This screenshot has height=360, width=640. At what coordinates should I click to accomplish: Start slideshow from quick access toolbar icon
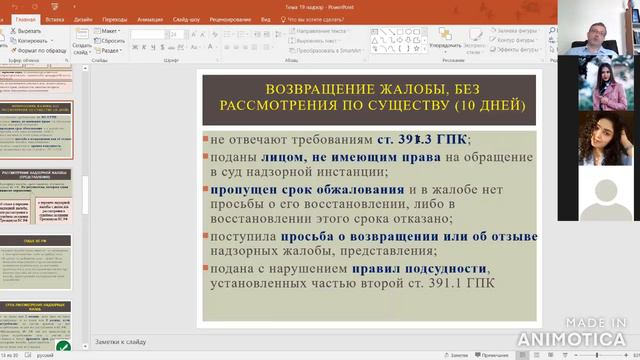coord(55,7)
